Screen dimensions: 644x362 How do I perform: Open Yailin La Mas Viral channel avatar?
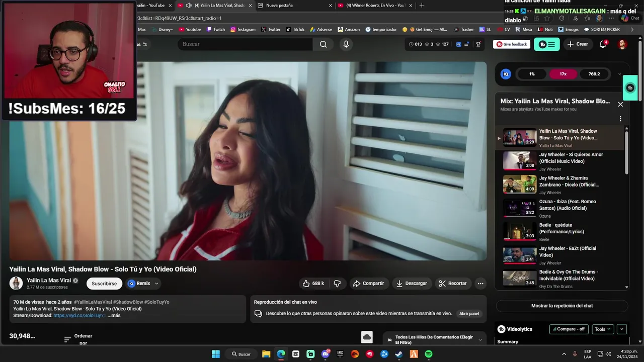[x=16, y=283]
